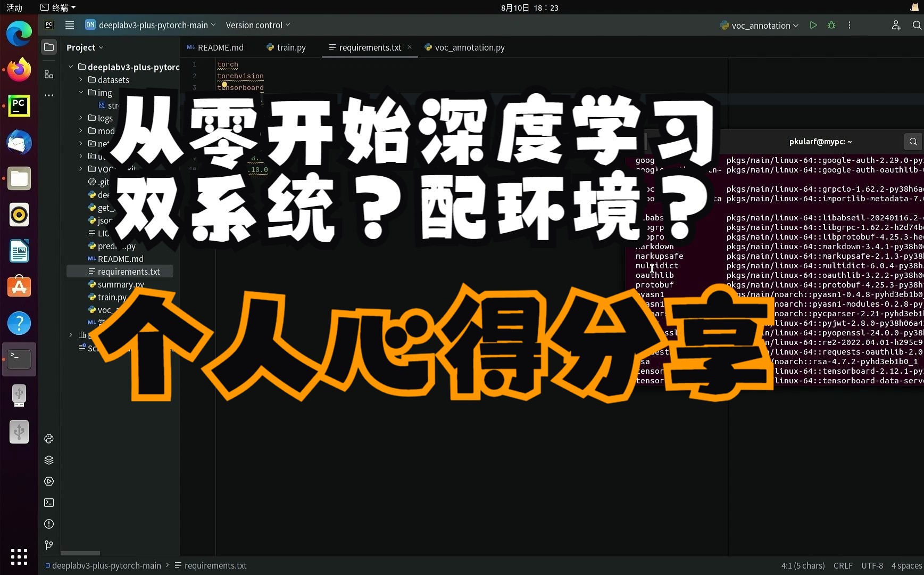Collapse the img folder

coord(81,92)
